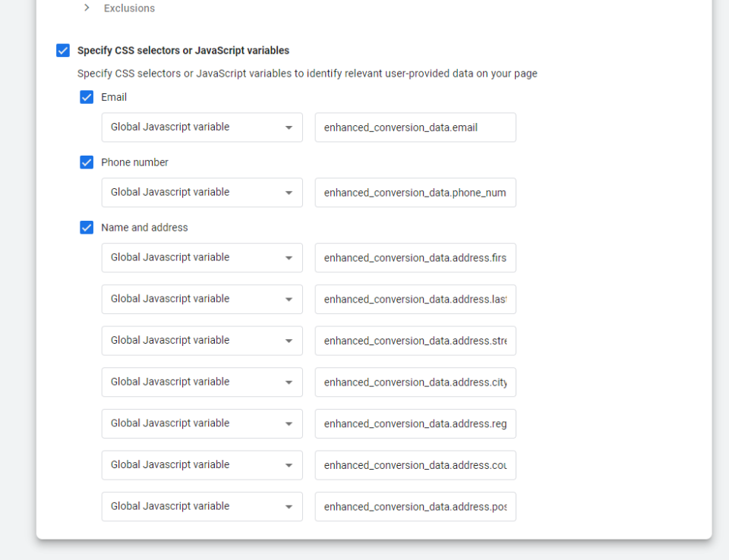Open the Phone number variable type dropdown

[202, 193]
